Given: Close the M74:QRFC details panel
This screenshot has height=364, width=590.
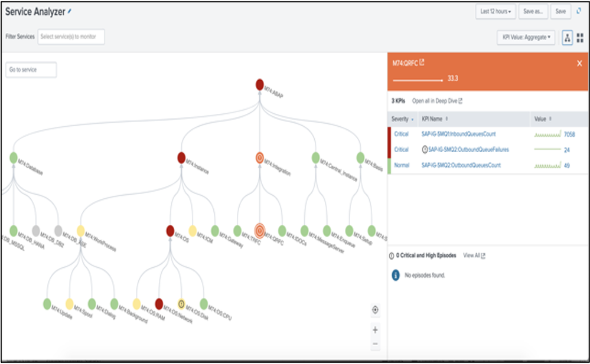Looking at the screenshot, I should pos(579,63).
